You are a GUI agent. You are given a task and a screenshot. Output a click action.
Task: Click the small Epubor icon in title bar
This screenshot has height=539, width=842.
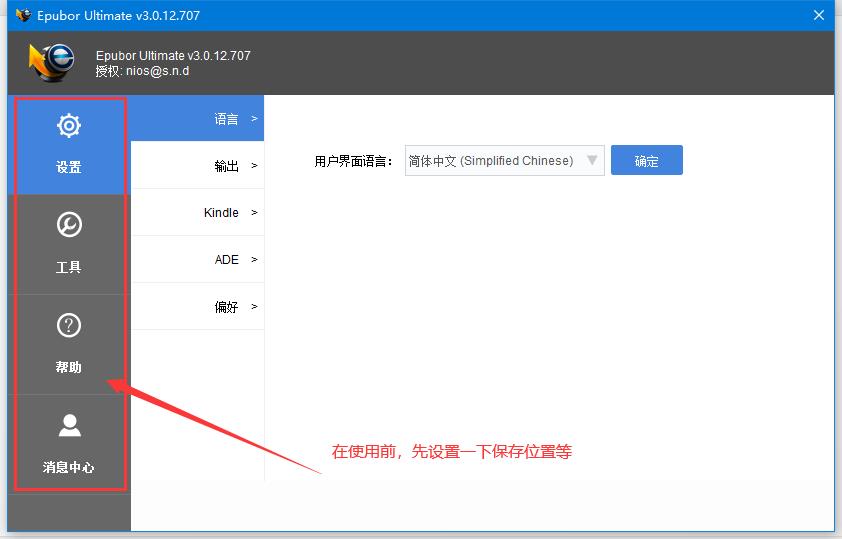tap(23, 14)
